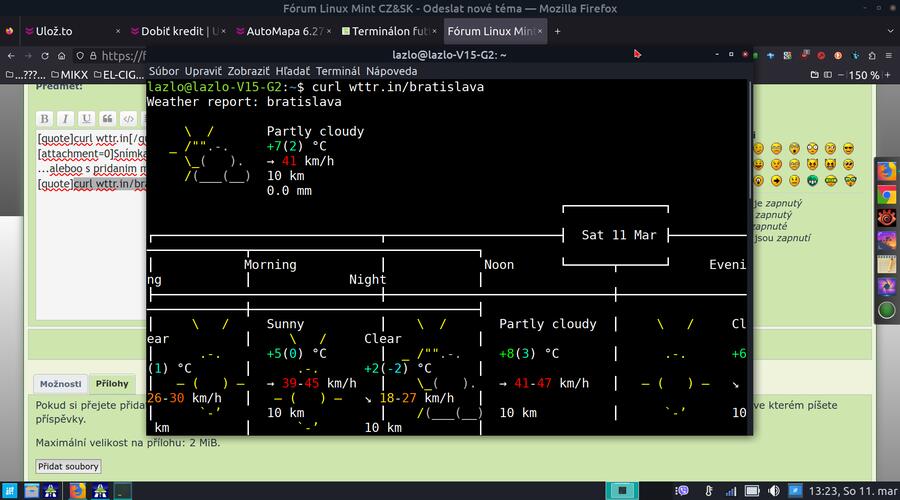Open the Nápoveda menu in terminal

[391, 71]
